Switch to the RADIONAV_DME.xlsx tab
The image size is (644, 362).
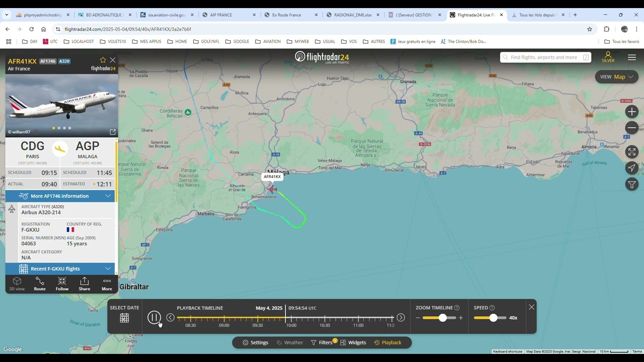[x=353, y=15]
